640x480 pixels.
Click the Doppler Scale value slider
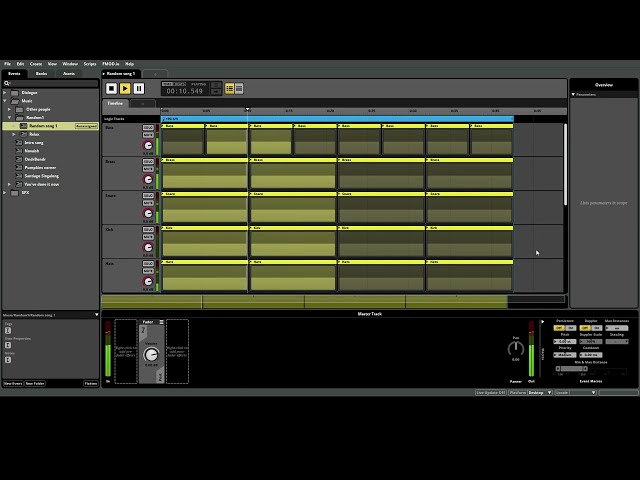point(591,341)
